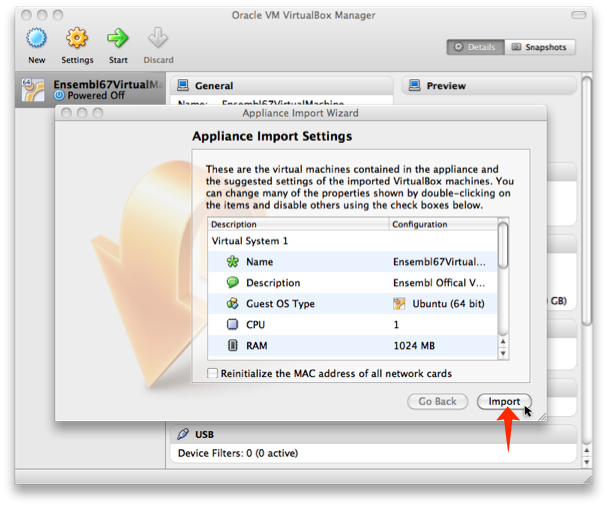The height and width of the screenshot is (507, 607).
Task: Click the Guest OS Type icon
Action: (x=233, y=303)
